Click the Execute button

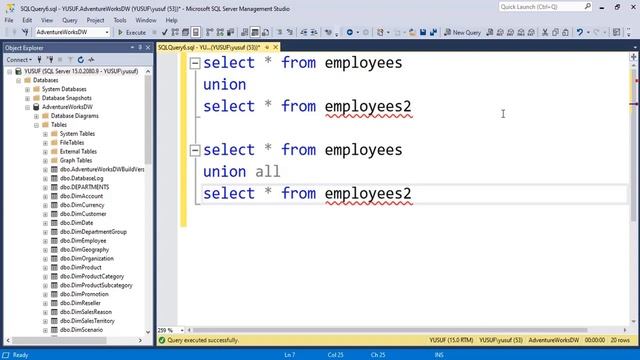tap(131, 32)
